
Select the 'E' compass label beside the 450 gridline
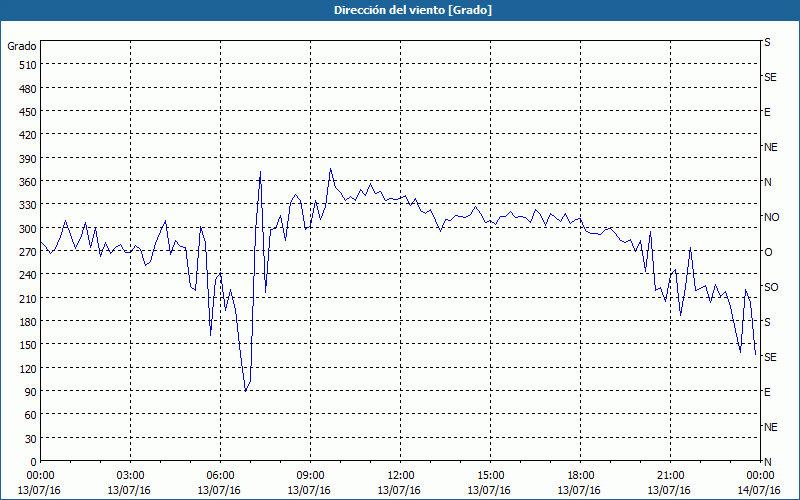(767, 112)
